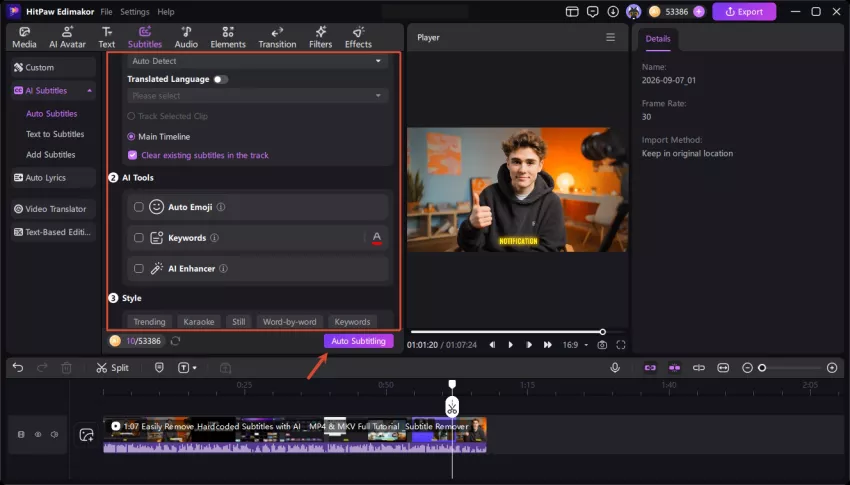Click the refresh credits icon
Screen dimensions: 850x485
pyautogui.click(x=175, y=341)
